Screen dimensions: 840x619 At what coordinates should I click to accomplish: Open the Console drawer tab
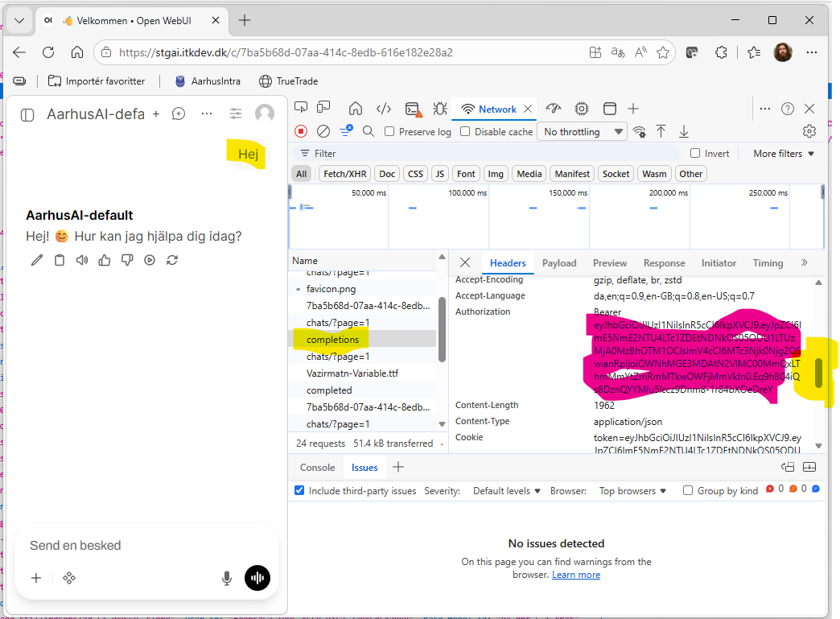coord(317,468)
